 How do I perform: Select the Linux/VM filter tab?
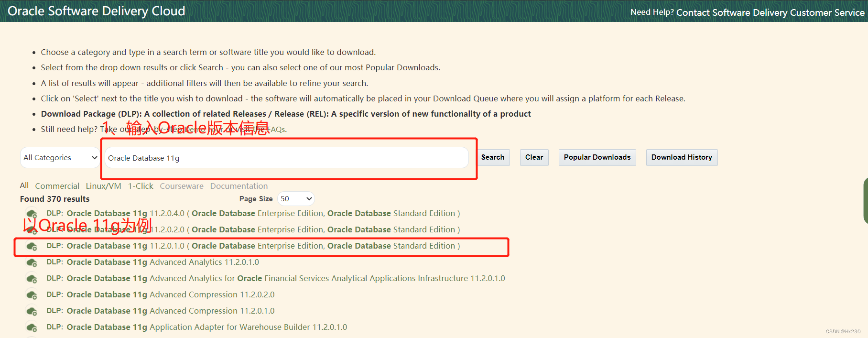(104, 186)
